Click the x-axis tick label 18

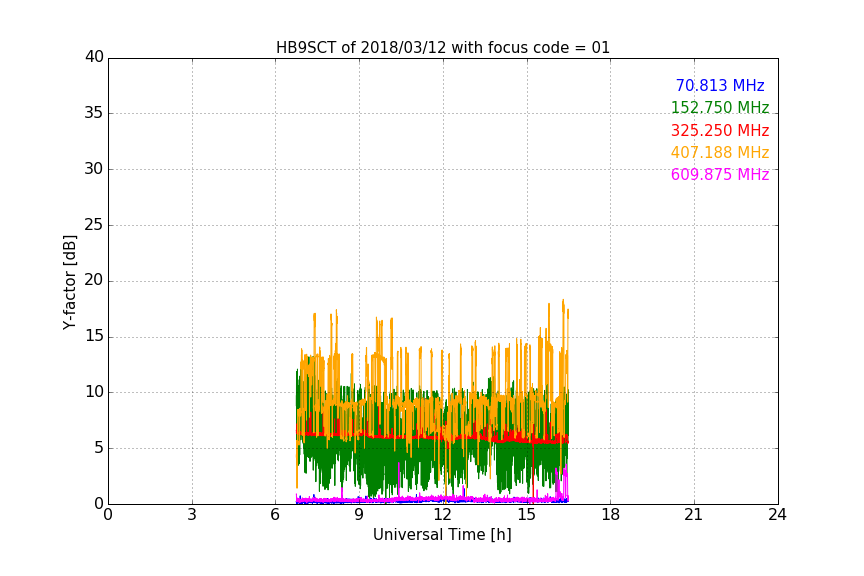[611, 515]
